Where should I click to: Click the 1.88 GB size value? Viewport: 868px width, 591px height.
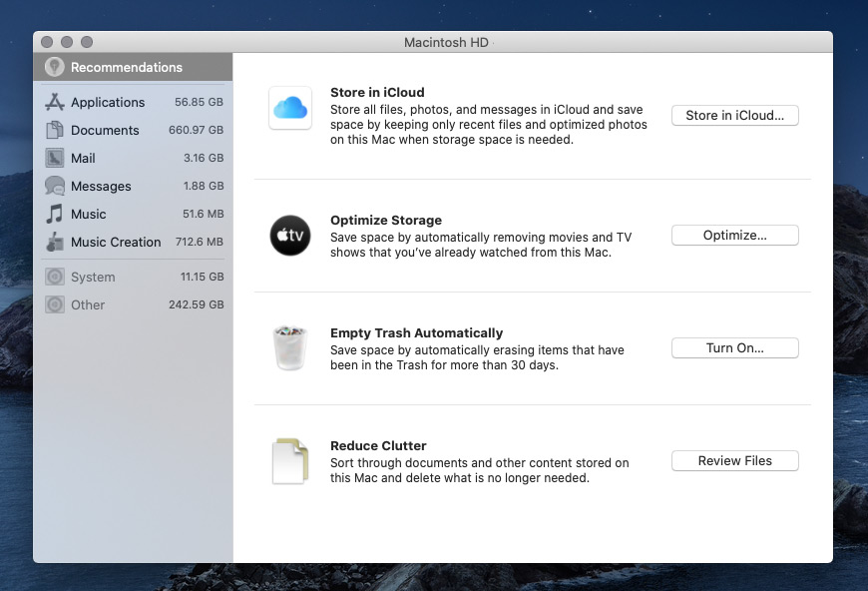click(204, 186)
